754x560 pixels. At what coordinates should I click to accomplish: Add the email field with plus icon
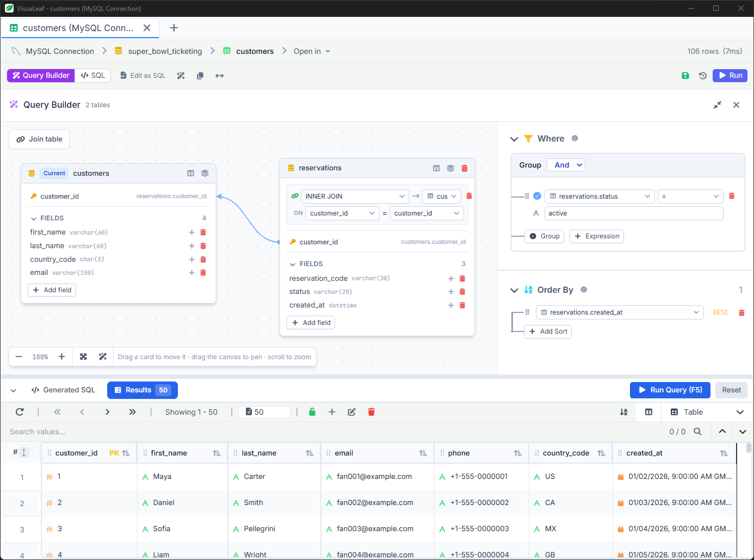coord(191,273)
